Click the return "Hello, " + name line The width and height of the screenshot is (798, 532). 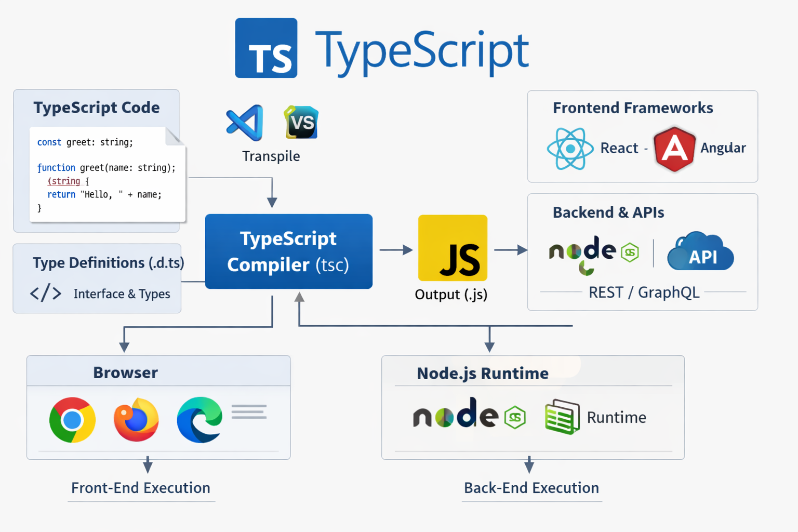tap(104, 195)
